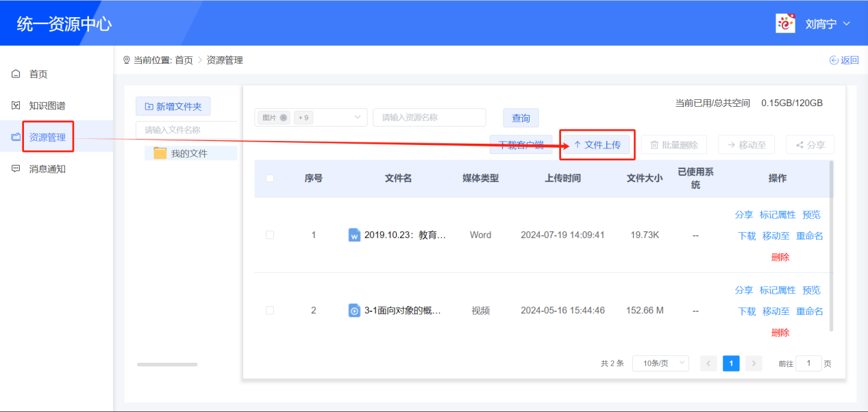The width and height of the screenshot is (868, 412).
Task: Click the 前往 page number input field
Action: 808,363
